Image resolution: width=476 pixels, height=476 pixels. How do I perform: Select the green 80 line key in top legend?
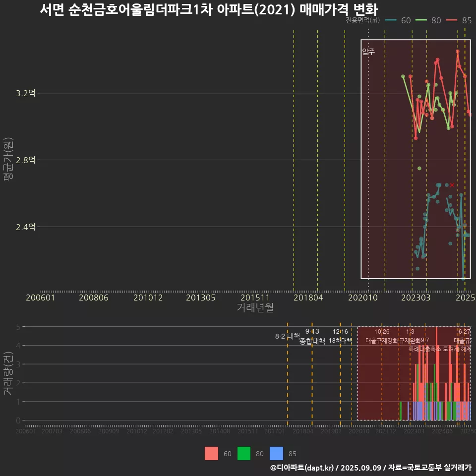421,20
